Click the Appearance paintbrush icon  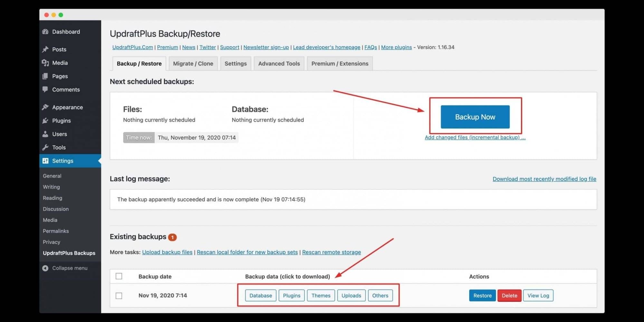(x=45, y=107)
